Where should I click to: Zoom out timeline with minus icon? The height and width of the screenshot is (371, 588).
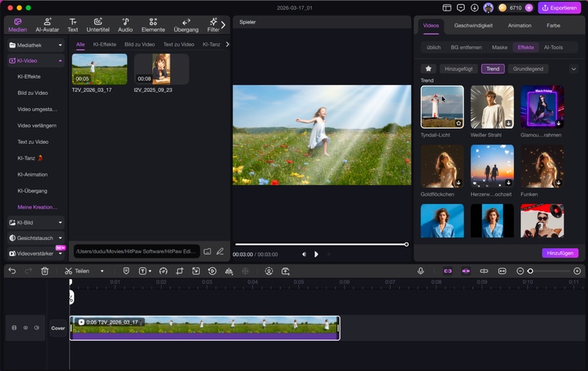click(520, 271)
